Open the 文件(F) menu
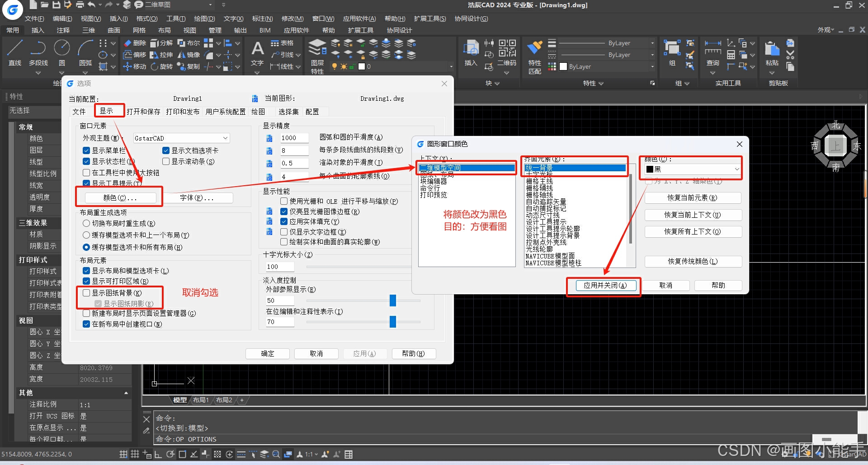 pyautogui.click(x=34, y=19)
